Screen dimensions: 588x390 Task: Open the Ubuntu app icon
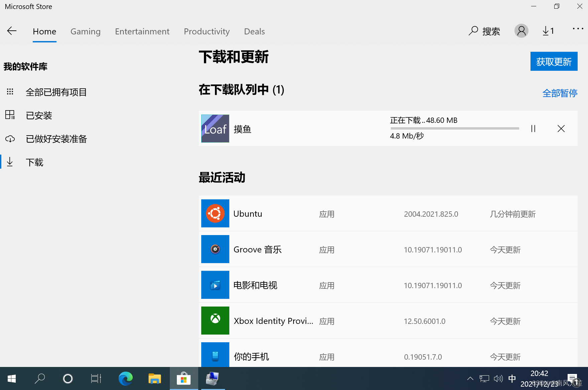pos(215,213)
